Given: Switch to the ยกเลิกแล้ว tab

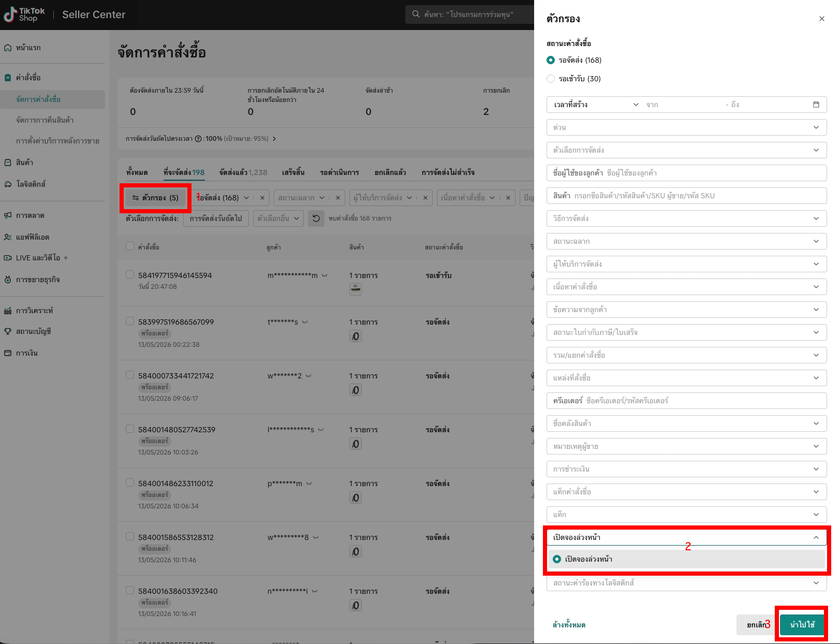Looking at the screenshot, I should (x=390, y=172).
